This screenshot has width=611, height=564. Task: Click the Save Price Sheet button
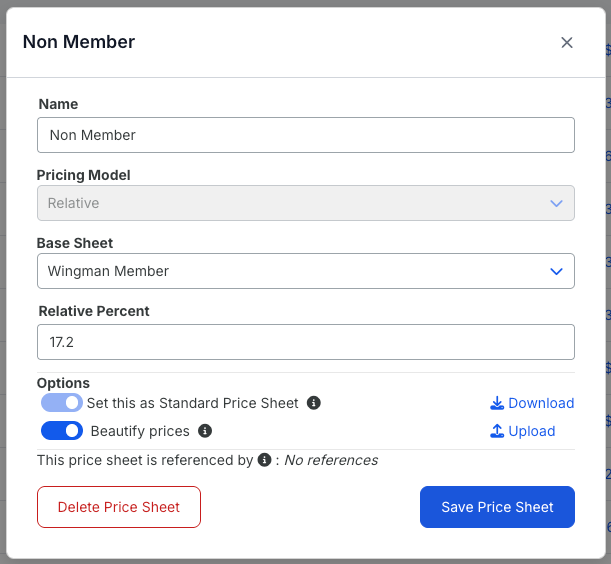tap(497, 507)
